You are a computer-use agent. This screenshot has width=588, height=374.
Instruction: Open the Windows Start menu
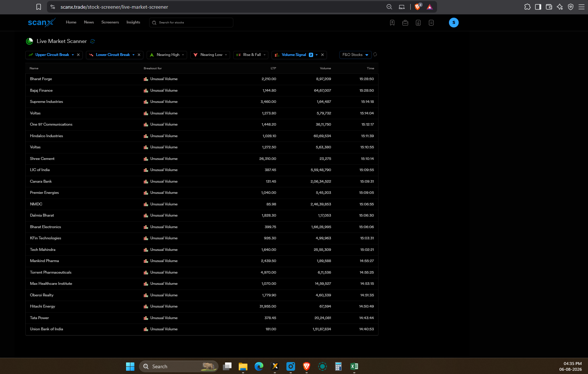pos(130,366)
